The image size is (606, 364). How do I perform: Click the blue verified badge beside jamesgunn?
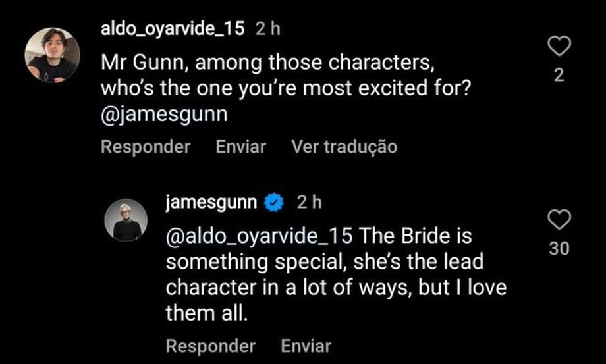[273, 203]
